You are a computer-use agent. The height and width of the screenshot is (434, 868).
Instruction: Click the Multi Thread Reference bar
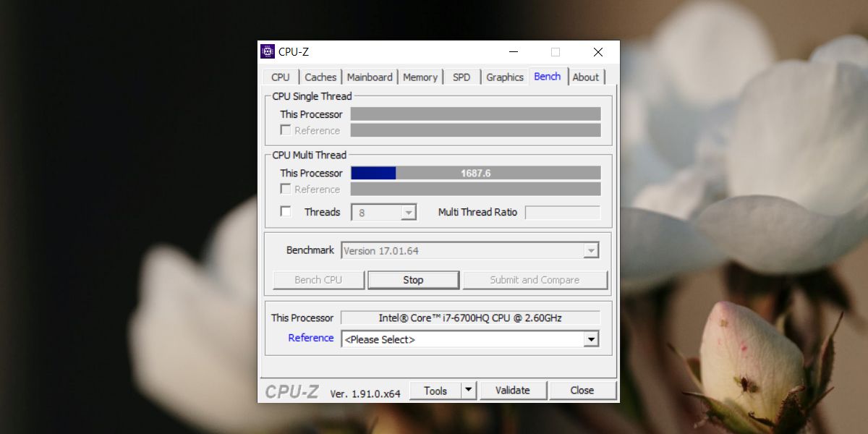tap(476, 189)
